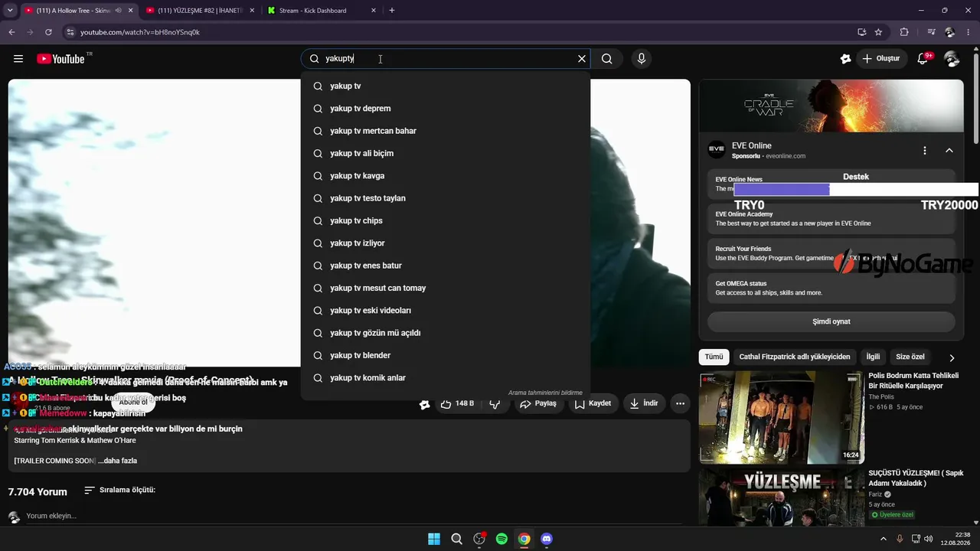Open the Windows Start menu
The width and height of the screenshot is (980, 551).
(434, 539)
